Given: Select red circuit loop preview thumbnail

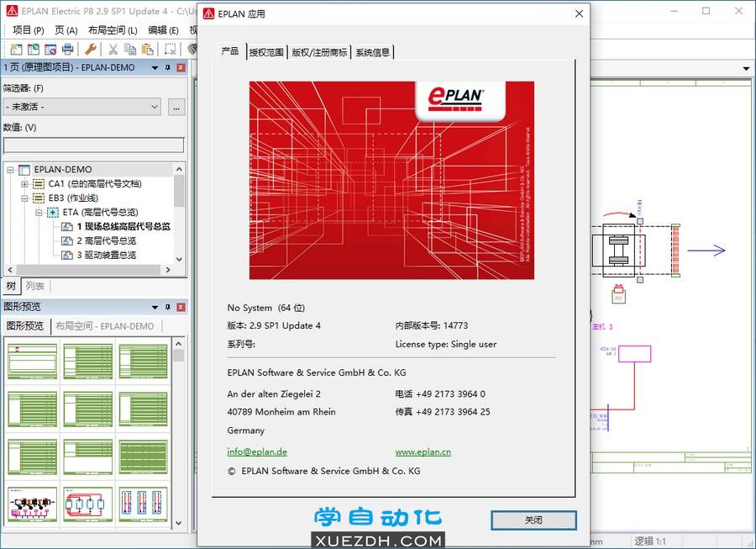Looking at the screenshot, I should (87, 504).
